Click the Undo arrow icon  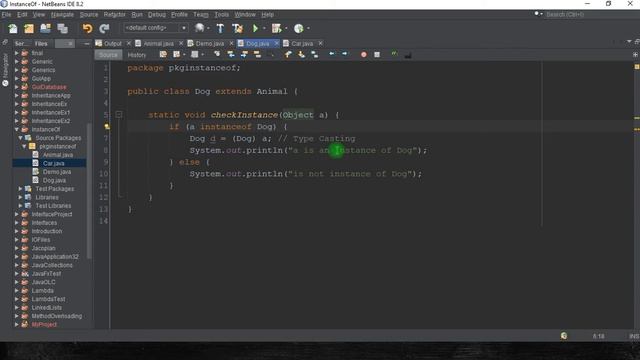(x=87, y=28)
